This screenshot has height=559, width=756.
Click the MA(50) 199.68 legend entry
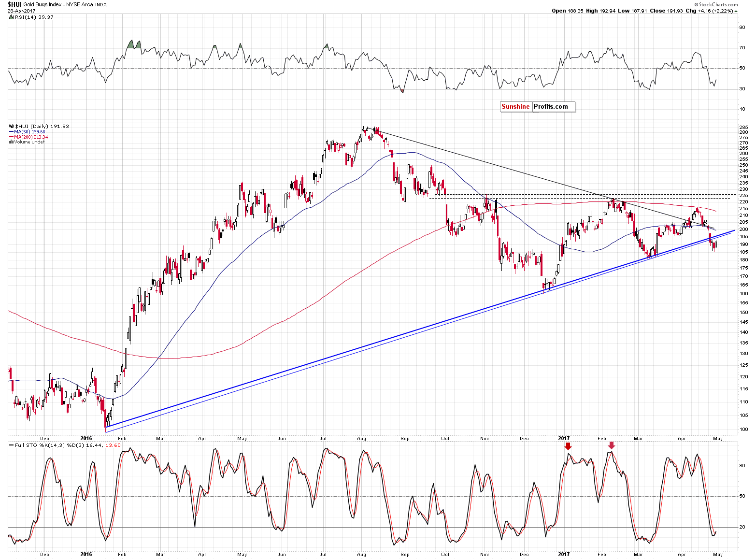(28, 132)
